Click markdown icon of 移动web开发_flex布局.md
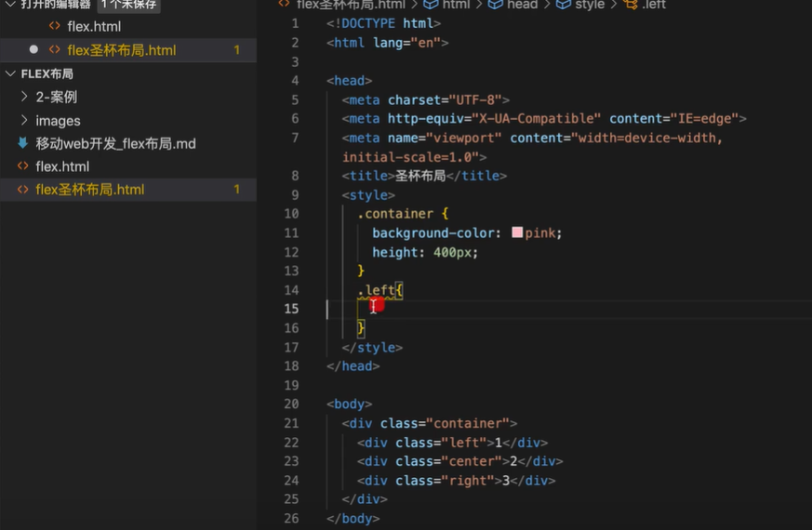Viewport: 812px width, 530px height. [x=22, y=143]
